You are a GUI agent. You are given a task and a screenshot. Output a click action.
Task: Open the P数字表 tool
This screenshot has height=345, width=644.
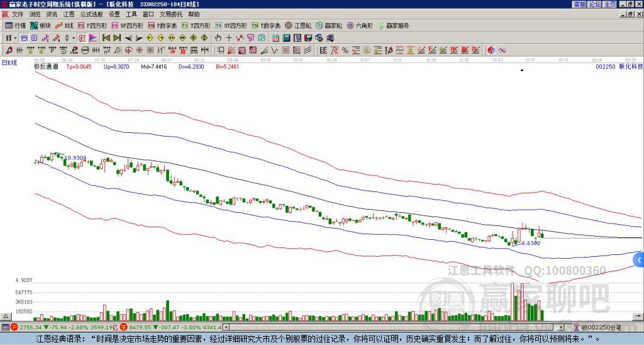point(162,25)
